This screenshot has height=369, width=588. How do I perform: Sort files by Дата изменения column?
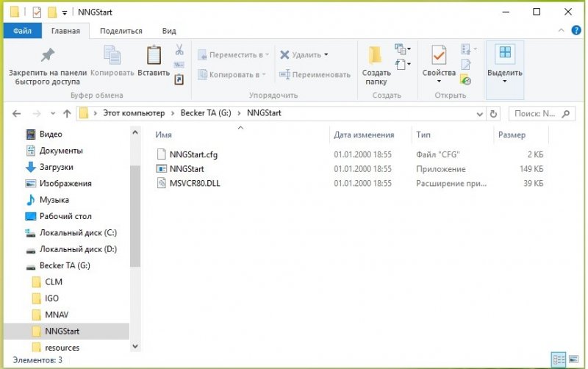coord(364,135)
